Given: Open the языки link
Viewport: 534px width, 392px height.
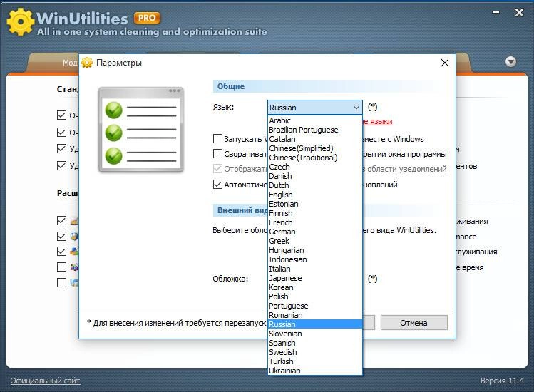Looking at the screenshot, I should point(378,122).
